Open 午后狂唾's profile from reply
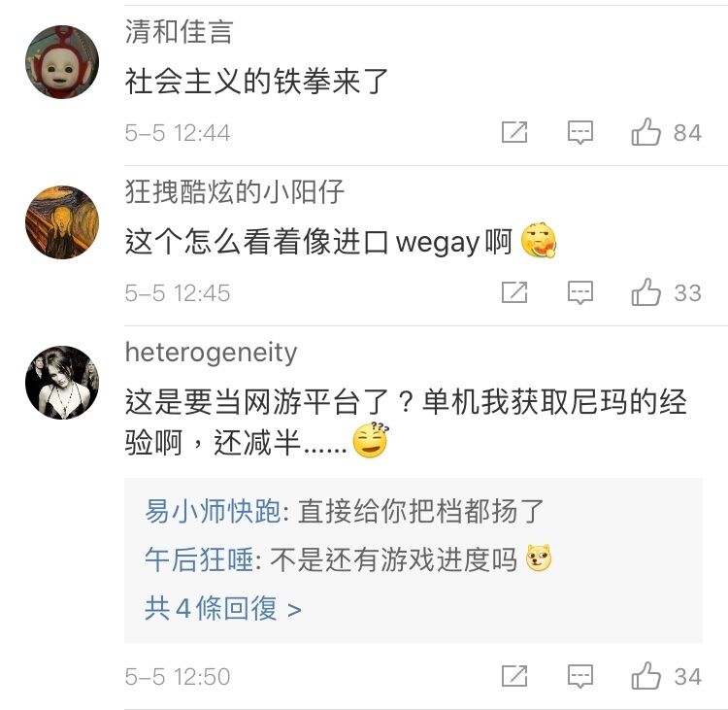 coord(199,559)
